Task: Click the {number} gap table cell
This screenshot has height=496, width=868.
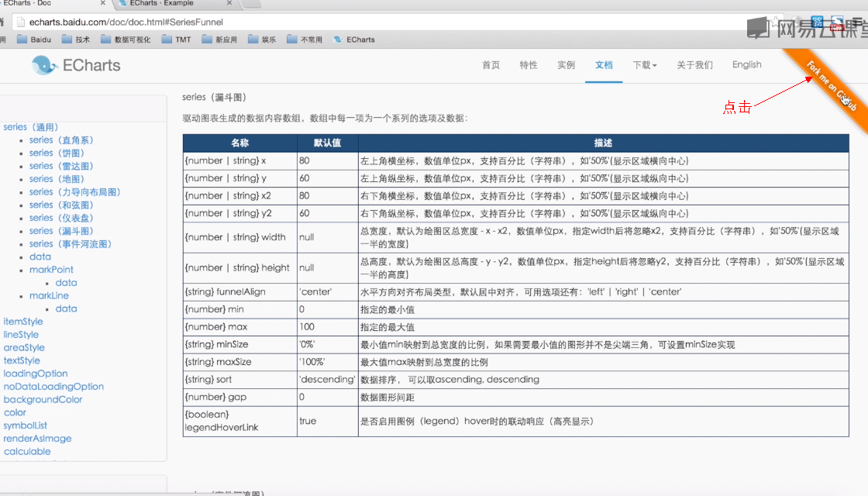Action: [x=239, y=397]
